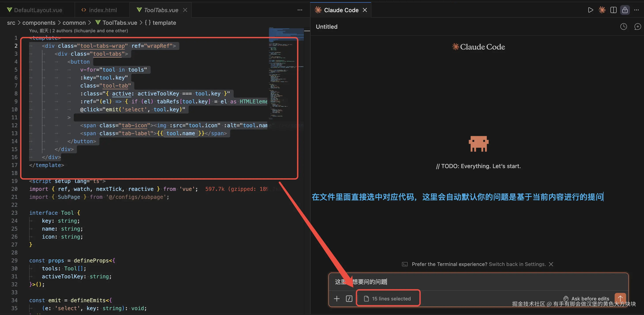This screenshot has height=315, width=644.
Task: Open editor group more actions menu
Action: click(300, 10)
